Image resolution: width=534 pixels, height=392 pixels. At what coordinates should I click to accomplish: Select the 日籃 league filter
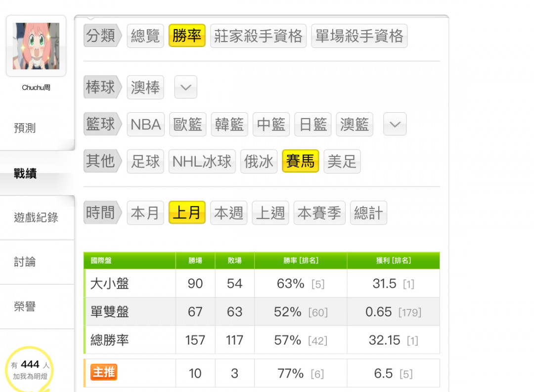click(313, 124)
